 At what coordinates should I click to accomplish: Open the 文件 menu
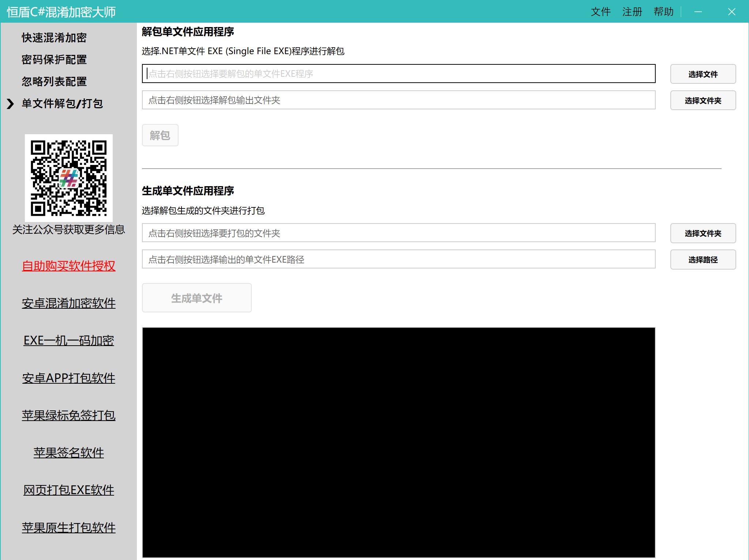click(x=600, y=11)
